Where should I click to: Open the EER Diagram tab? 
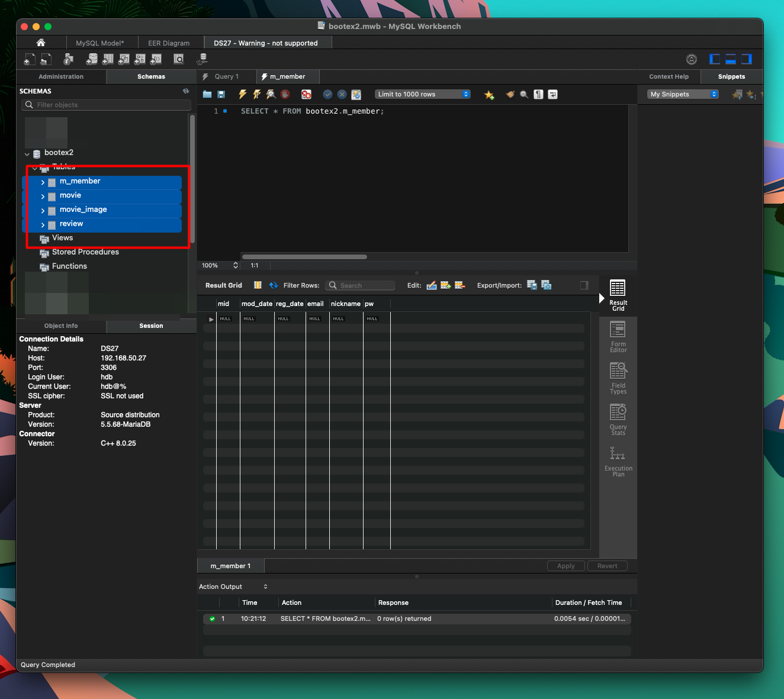169,43
